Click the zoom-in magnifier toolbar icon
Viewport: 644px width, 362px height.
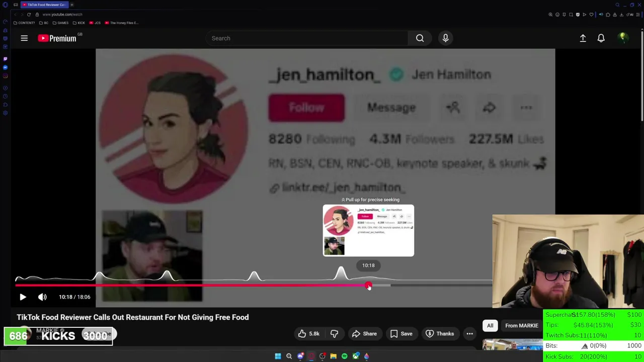pyautogui.click(x=550, y=15)
